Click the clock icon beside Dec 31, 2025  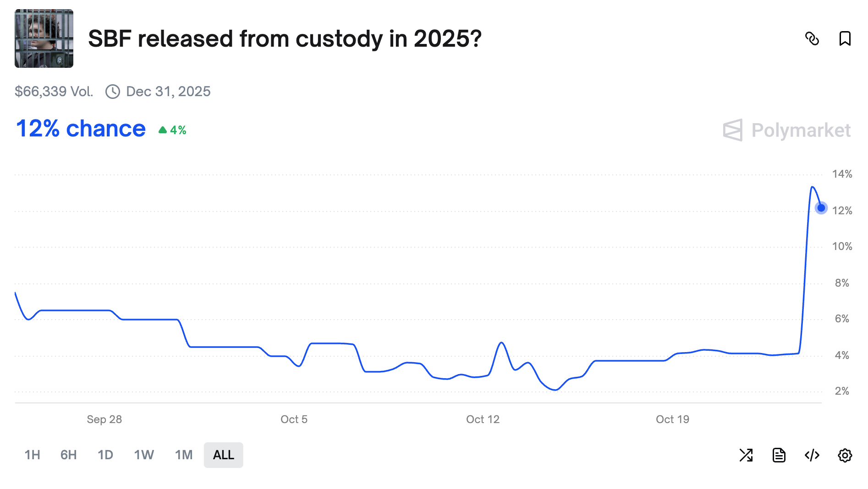click(x=113, y=91)
